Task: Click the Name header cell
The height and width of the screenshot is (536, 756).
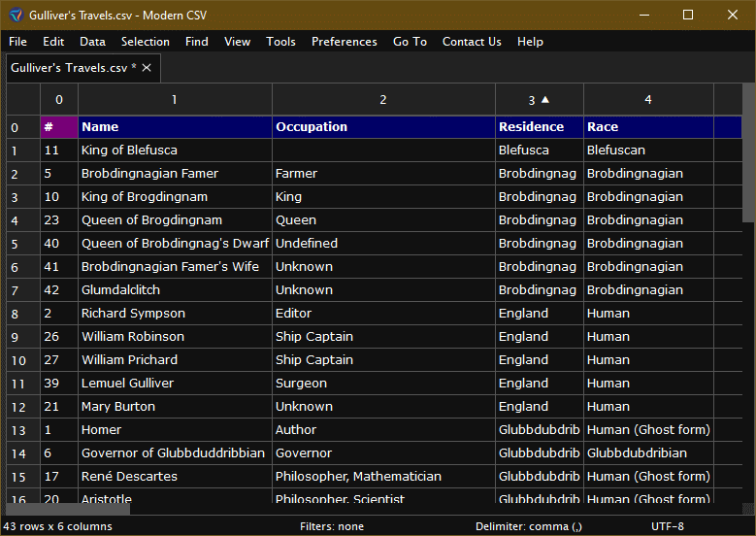Action: coord(175,127)
